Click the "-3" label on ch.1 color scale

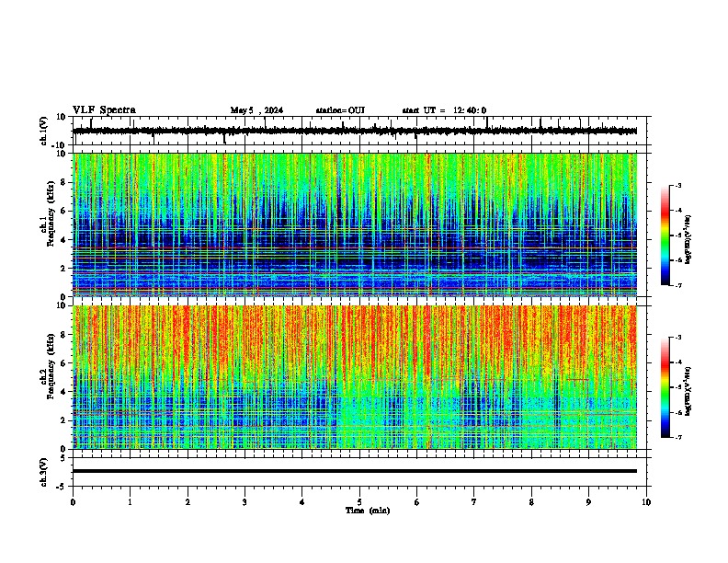pos(677,185)
